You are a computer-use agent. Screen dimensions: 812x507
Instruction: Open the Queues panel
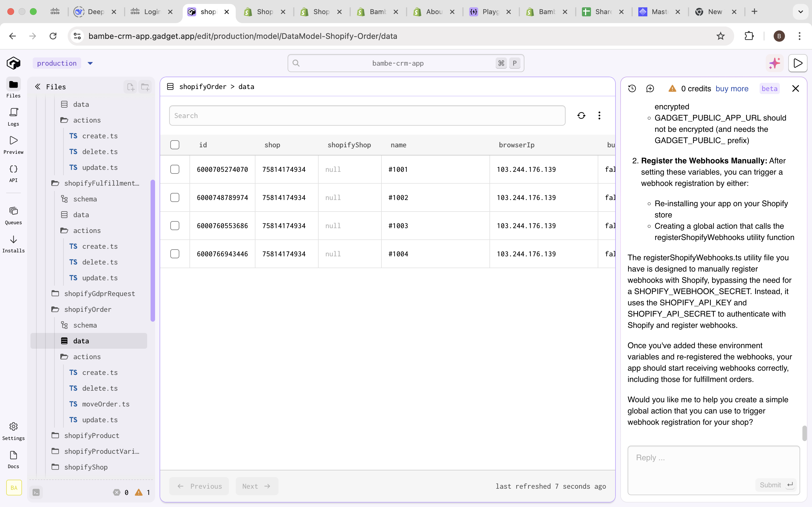pyautogui.click(x=14, y=215)
